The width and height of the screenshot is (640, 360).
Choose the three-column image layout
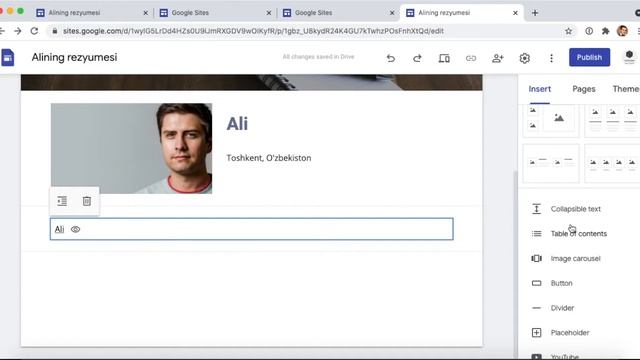click(612, 120)
